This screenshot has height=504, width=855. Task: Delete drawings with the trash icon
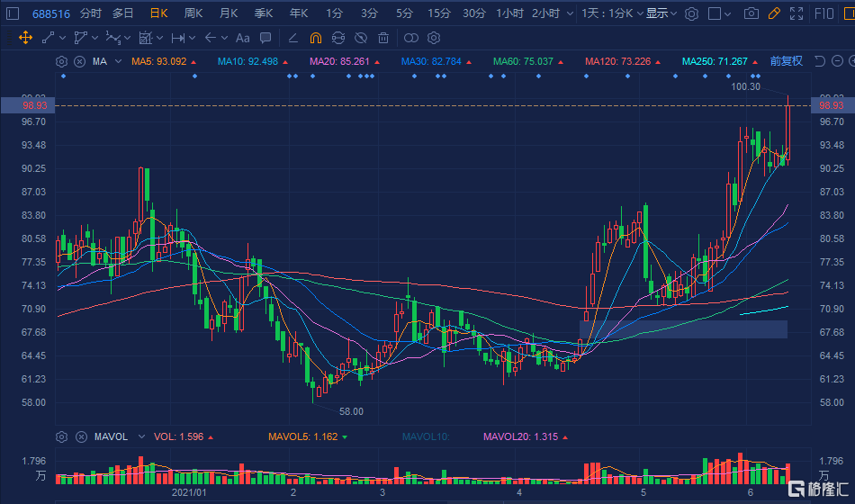(382, 38)
